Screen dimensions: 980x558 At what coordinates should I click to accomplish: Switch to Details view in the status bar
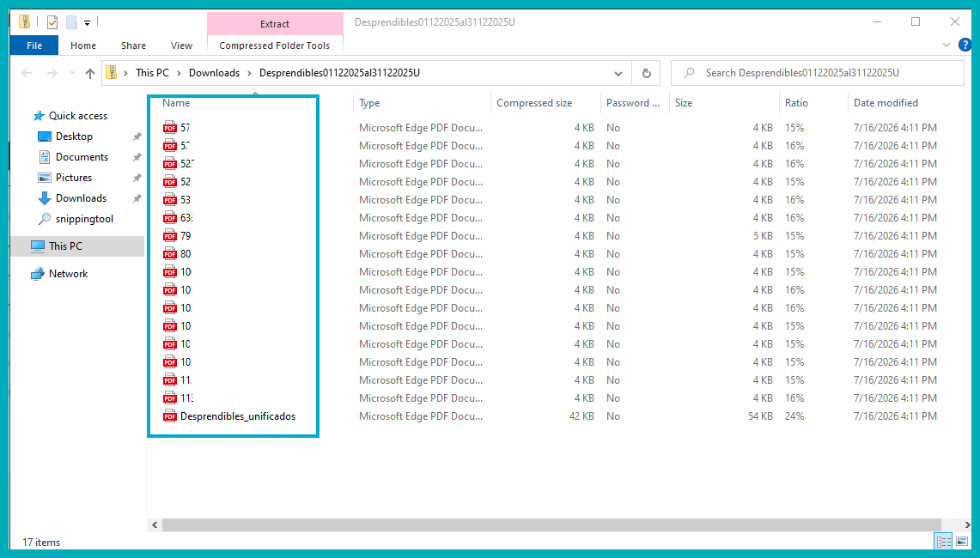tap(943, 542)
